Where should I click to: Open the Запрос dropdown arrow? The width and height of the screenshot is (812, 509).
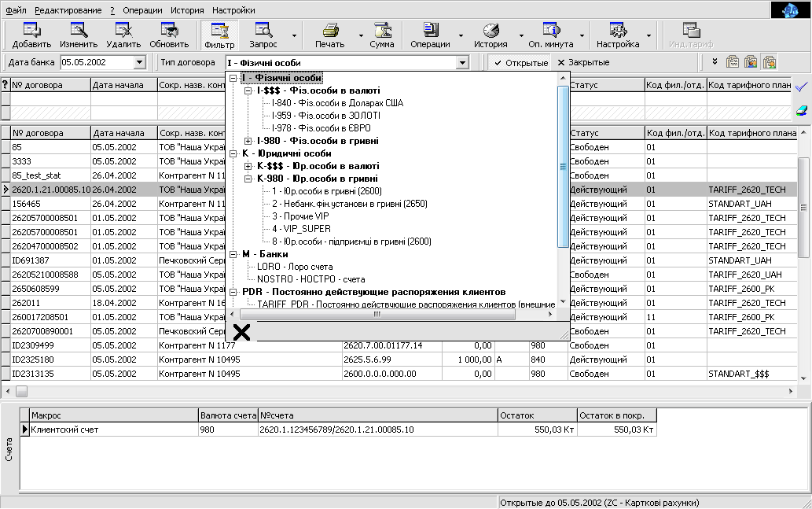[x=294, y=35]
